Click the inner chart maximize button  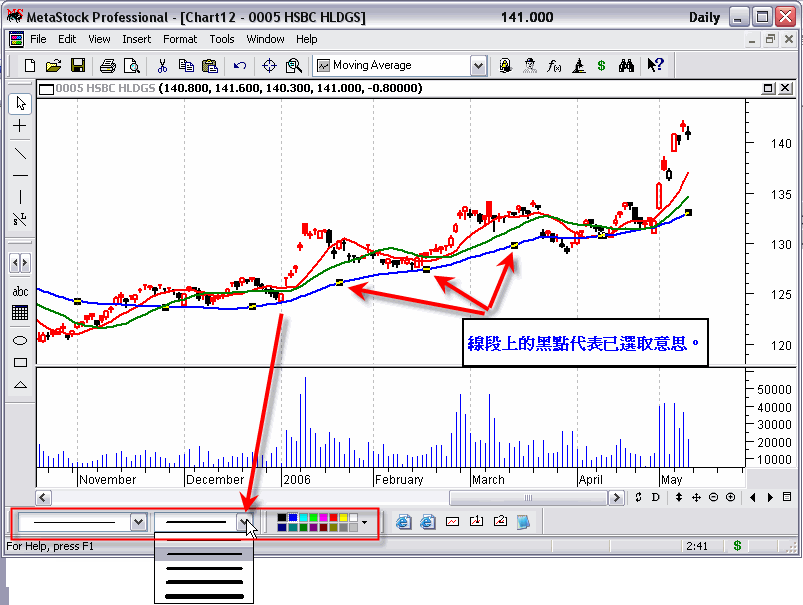click(x=768, y=88)
